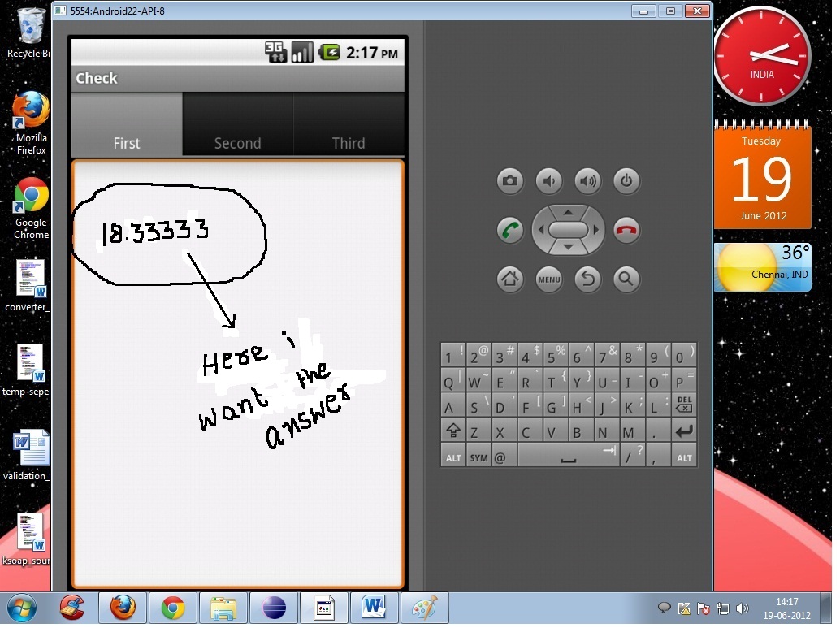This screenshot has height=632, width=840.
Task: Click the Shift key on emulator keyboard
Action: tap(453, 431)
